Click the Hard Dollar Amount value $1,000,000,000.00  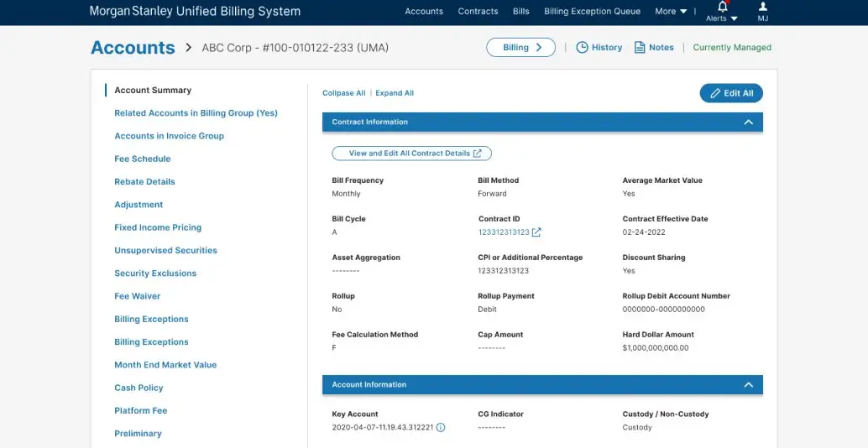point(656,348)
